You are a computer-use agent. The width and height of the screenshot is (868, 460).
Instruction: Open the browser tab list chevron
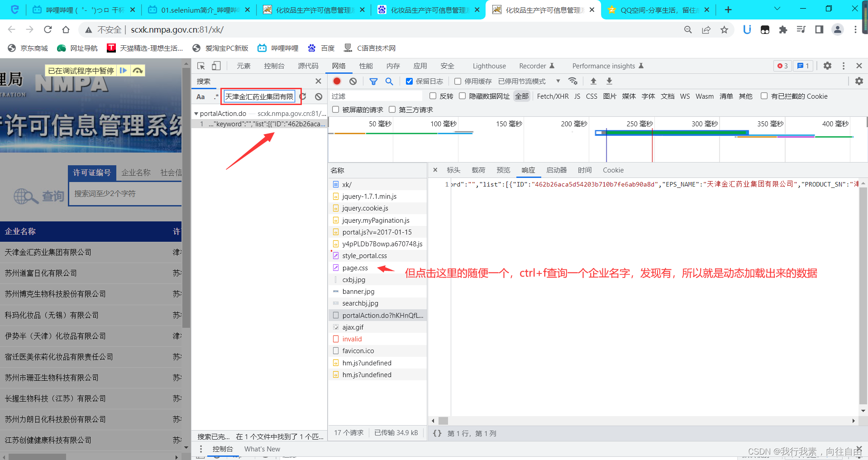[777, 9]
